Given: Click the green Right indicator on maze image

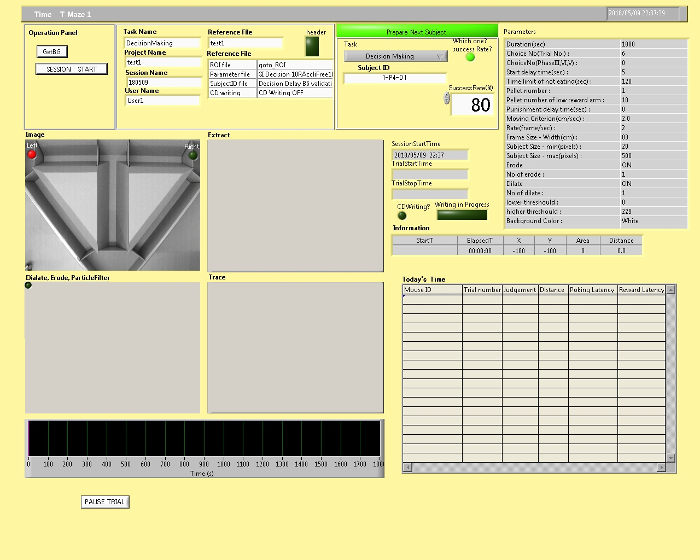Looking at the screenshot, I should pos(192,155).
